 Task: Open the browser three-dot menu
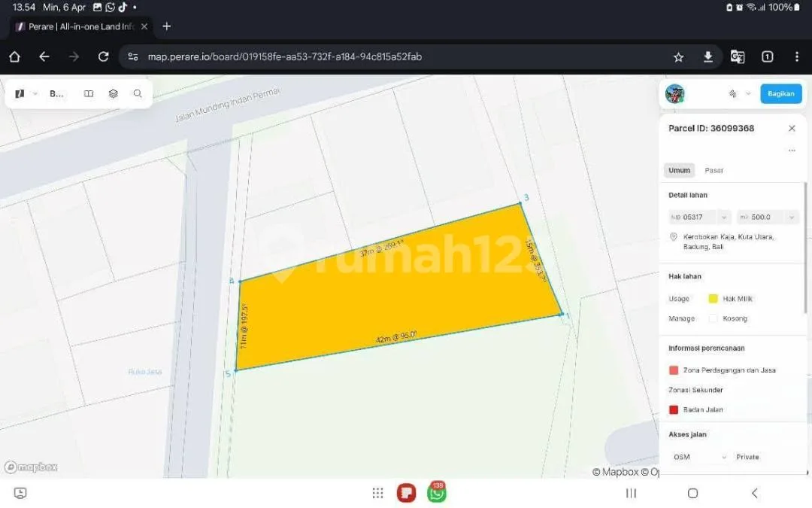tap(796, 57)
